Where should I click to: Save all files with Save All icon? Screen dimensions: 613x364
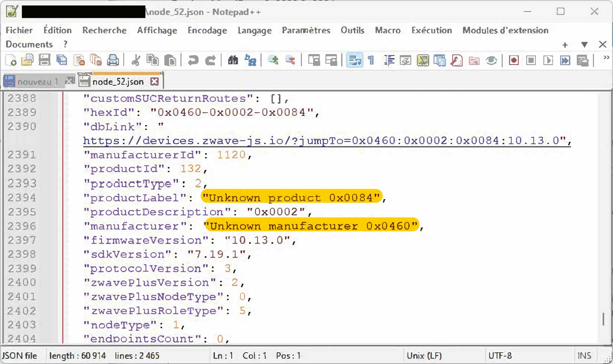pyautogui.click(x=62, y=60)
